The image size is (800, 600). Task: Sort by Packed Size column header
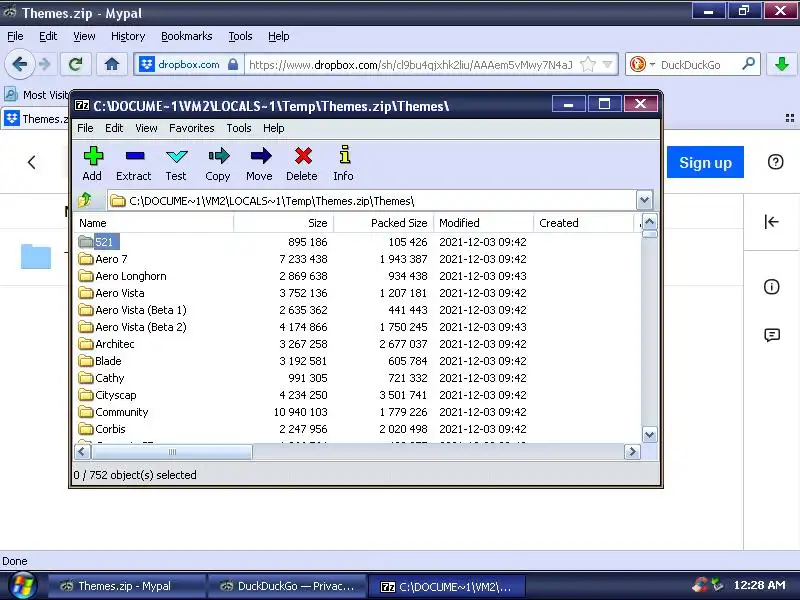[383, 223]
